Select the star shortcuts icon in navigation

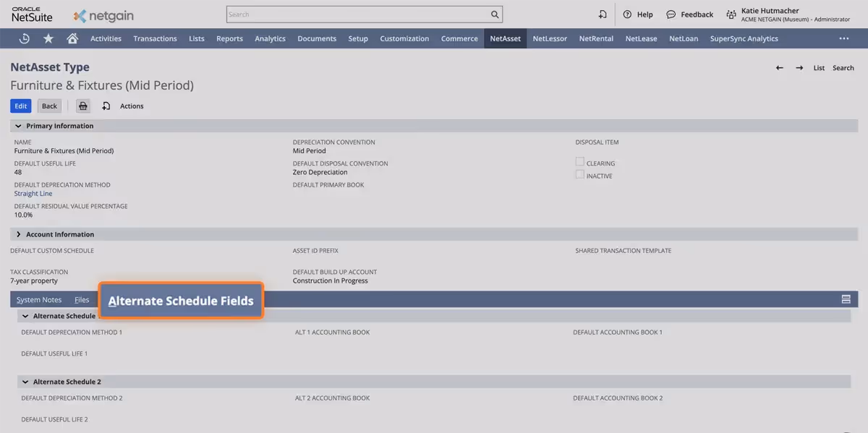[x=48, y=38]
